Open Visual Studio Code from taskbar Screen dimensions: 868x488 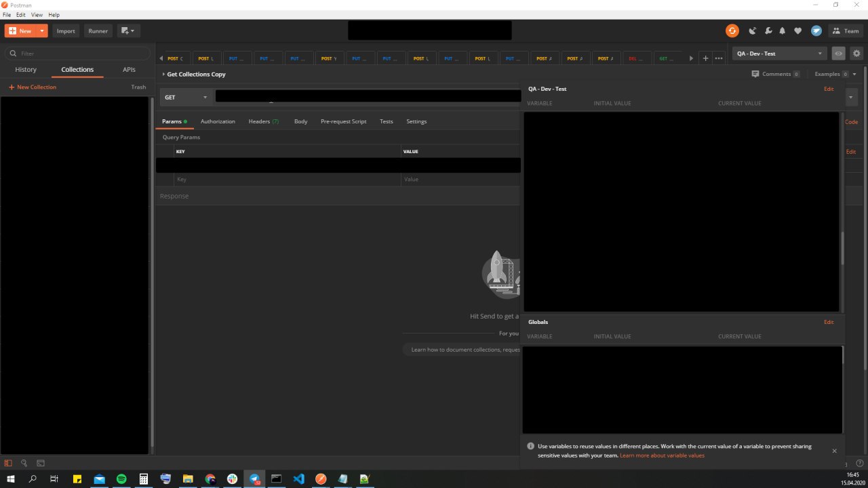point(298,479)
